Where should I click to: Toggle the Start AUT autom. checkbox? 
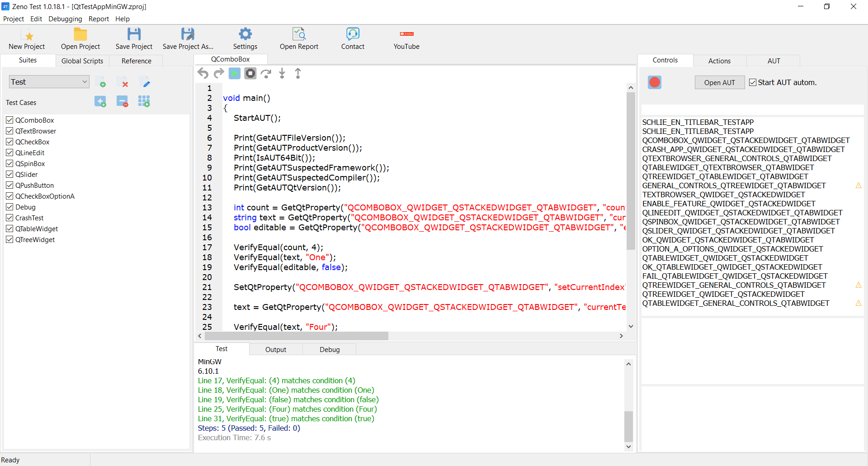tap(753, 82)
